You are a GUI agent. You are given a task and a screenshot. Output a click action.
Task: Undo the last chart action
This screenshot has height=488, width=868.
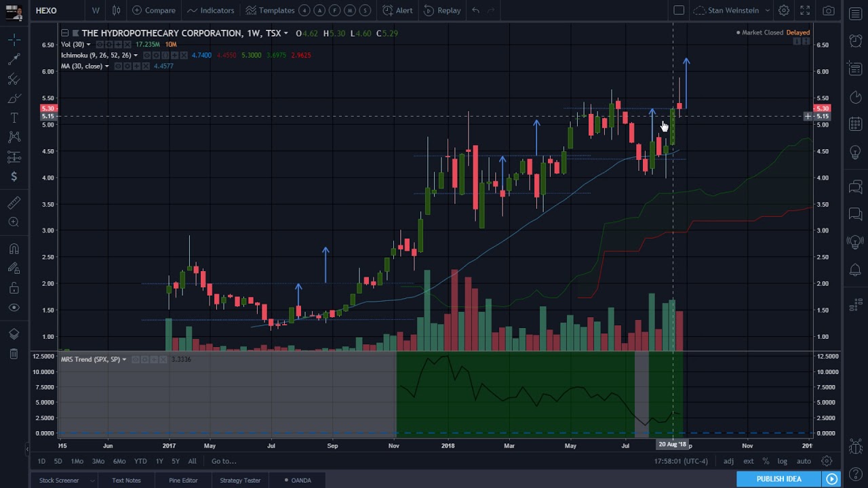(x=475, y=10)
